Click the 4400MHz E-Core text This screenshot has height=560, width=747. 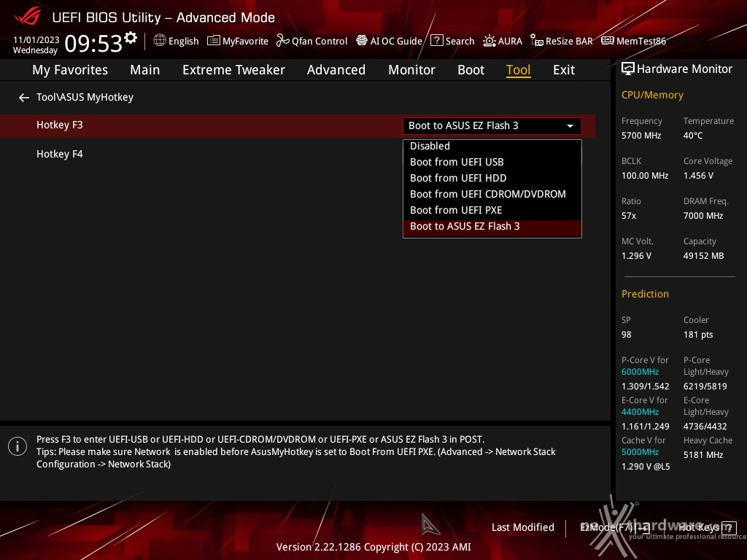[640, 412]
